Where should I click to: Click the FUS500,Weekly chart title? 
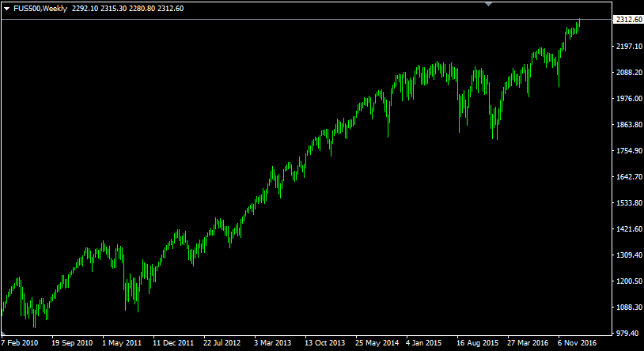pyautogui.click(x=40, y=9)
